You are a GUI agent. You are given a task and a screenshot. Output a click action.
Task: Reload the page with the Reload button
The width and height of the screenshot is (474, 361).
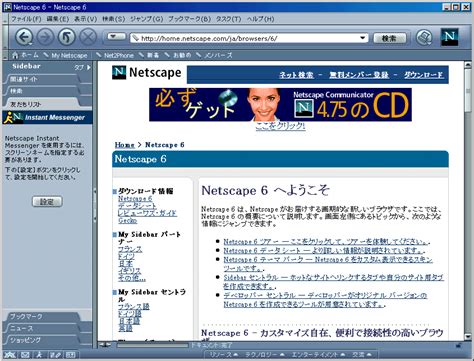[x=67, y=37]
